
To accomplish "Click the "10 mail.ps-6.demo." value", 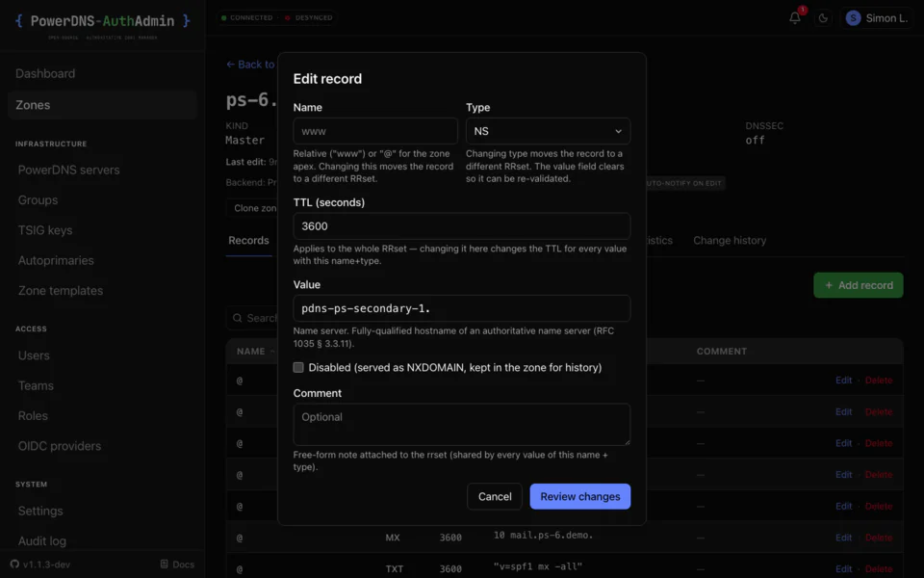I will pyautogui.click(x=543, y=535).
